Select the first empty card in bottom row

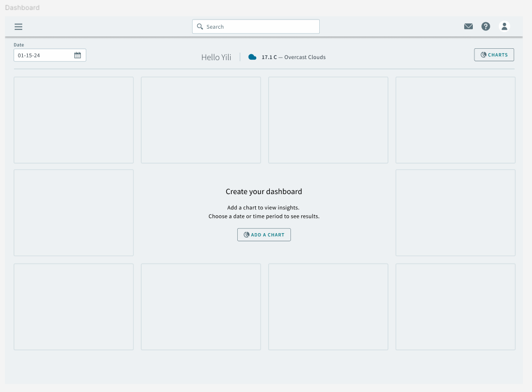tap(73, 307)
